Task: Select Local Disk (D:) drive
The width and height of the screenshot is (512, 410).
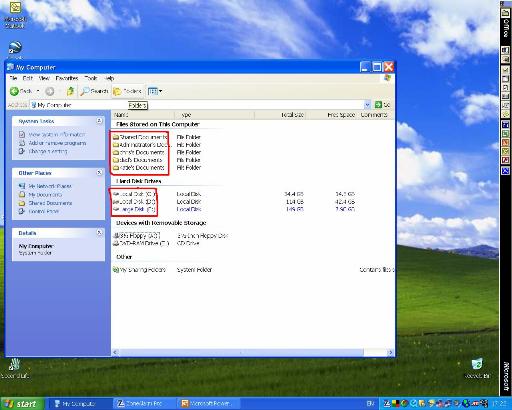Action: tap(134, 202)
